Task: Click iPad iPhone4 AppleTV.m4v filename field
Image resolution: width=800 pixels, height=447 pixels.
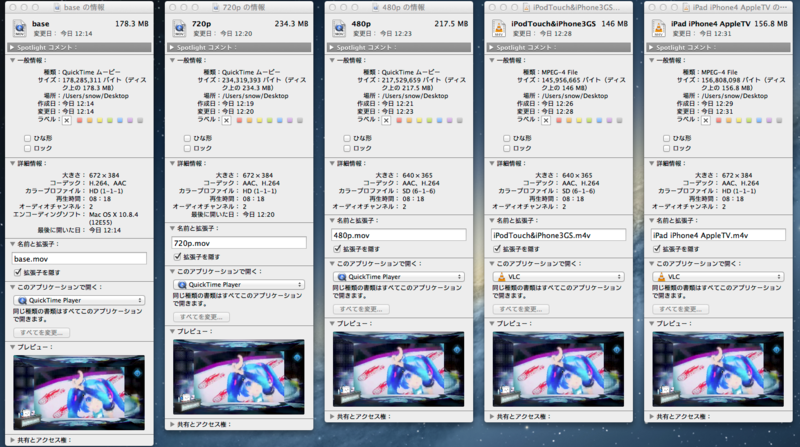Action: [718, 235]
